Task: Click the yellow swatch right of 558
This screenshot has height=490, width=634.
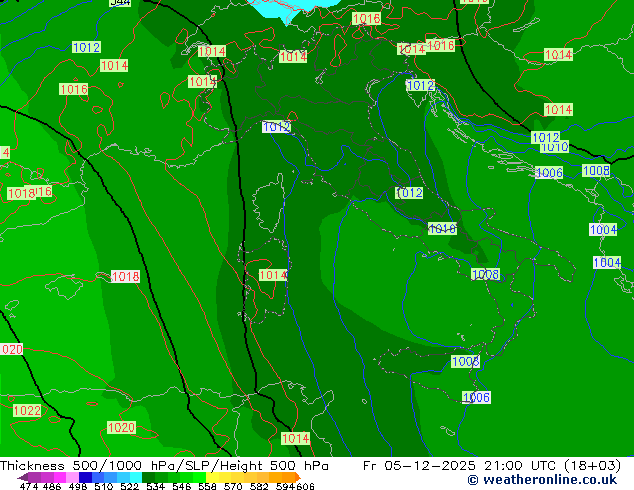Action: click(x=212, y=477)
